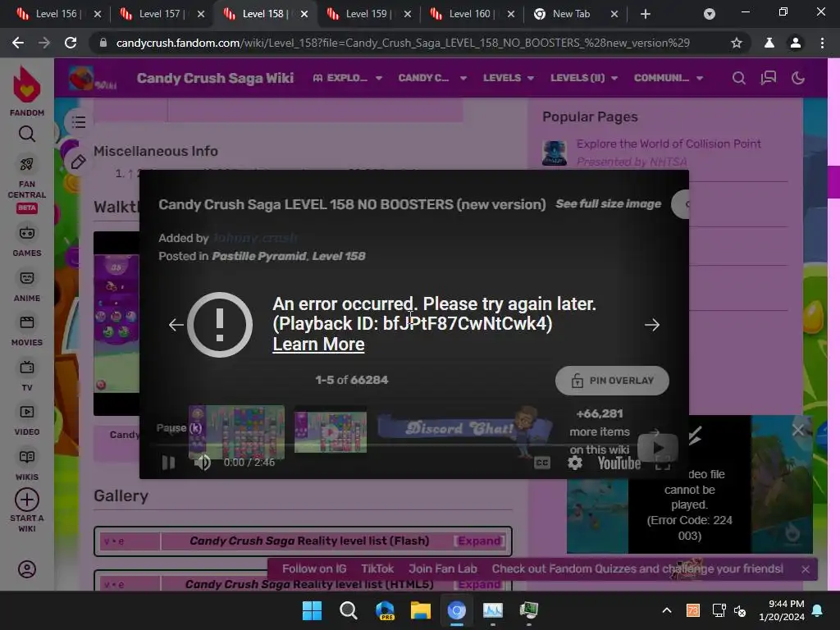Mute the video volume icon

[x=202, y=463]
